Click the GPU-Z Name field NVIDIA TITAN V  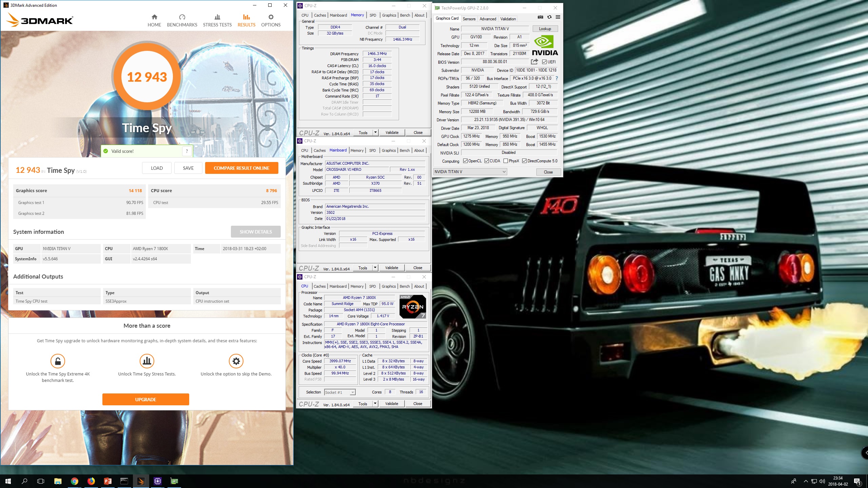click(x=495, y=29)
